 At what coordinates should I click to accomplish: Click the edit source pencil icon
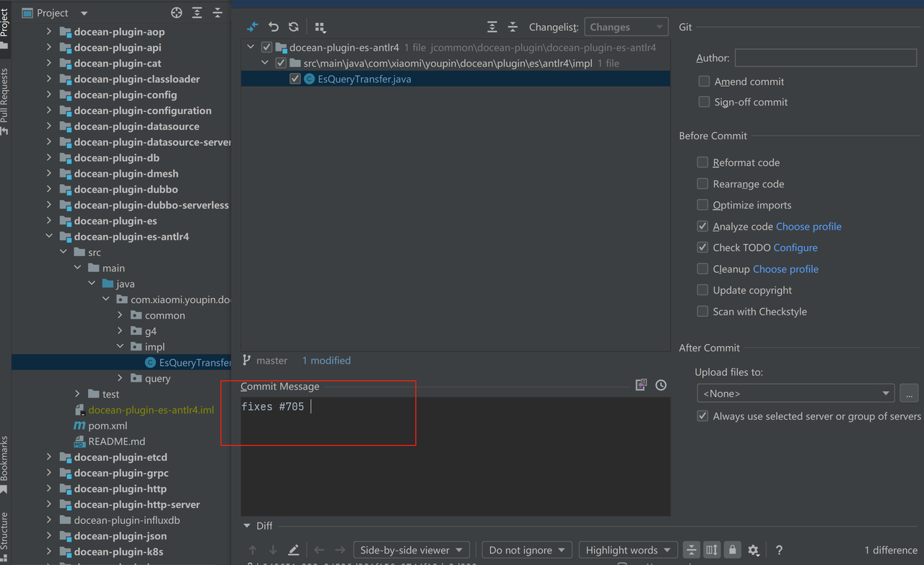294,550
